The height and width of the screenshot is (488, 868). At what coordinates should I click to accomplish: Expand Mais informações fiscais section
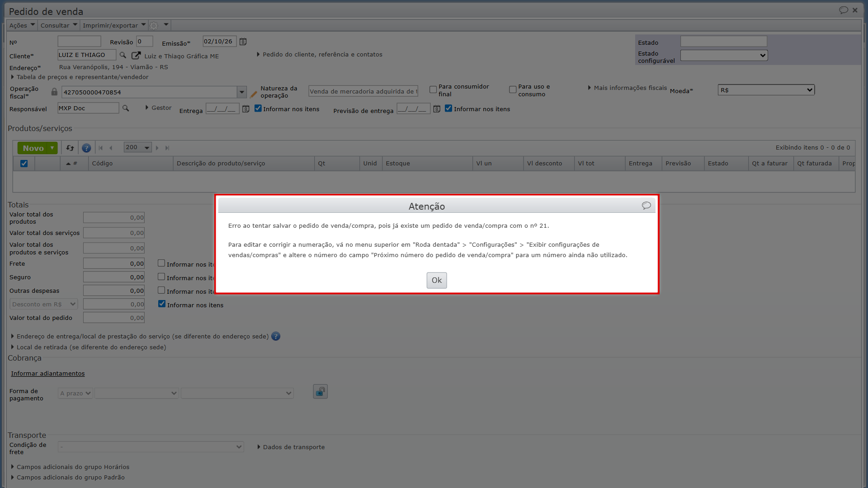(x=627, y=88)
